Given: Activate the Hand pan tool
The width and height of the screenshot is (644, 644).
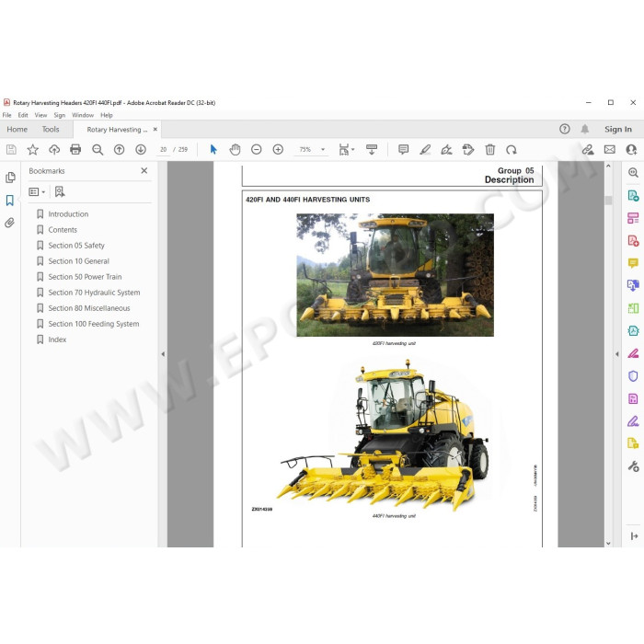Looking at the screenshot, I should click(x=235, y=149).
